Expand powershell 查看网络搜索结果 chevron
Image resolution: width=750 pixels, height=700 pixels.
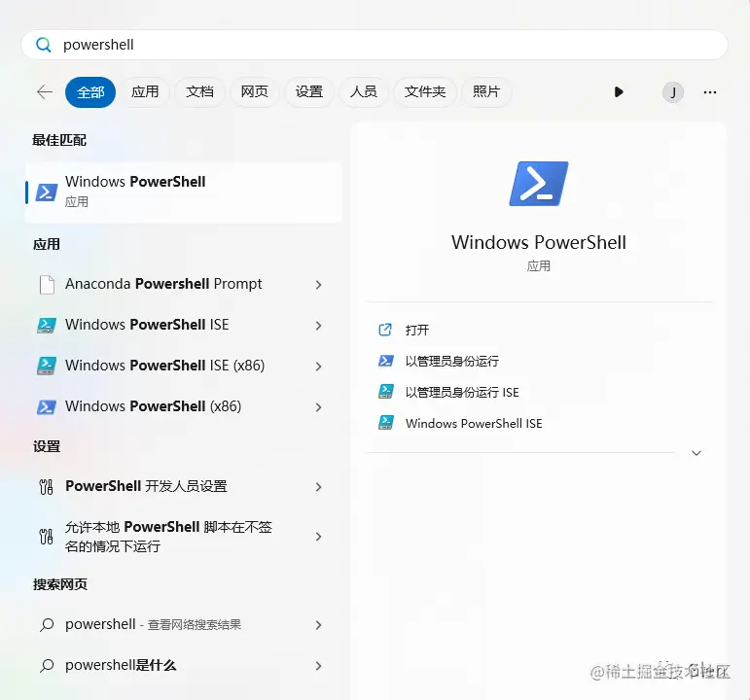tap(318, 625)
